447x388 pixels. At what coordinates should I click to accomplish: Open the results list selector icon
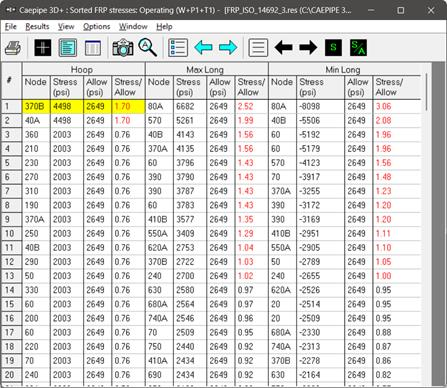(178, 48)
